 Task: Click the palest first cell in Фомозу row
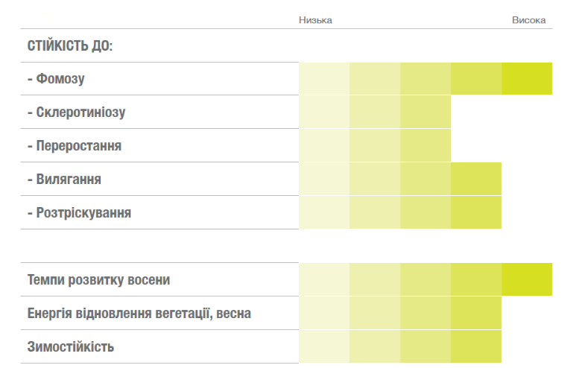(324, 78)
